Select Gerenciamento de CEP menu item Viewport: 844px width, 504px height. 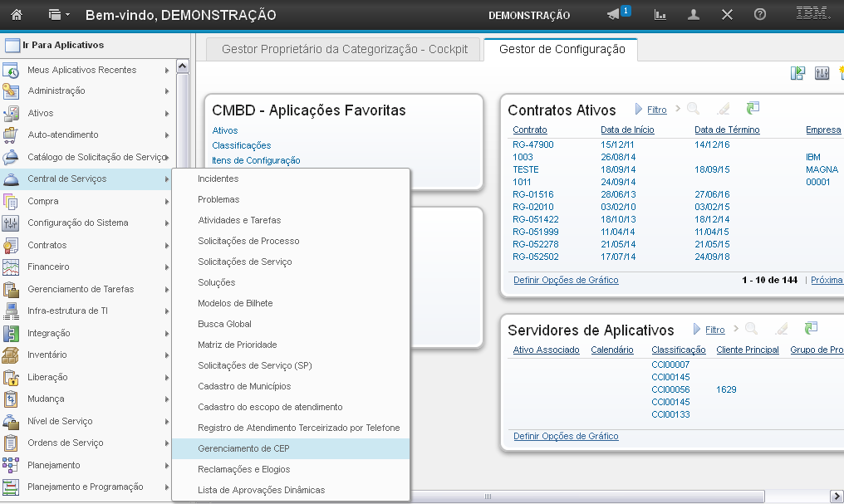(243, 448)
